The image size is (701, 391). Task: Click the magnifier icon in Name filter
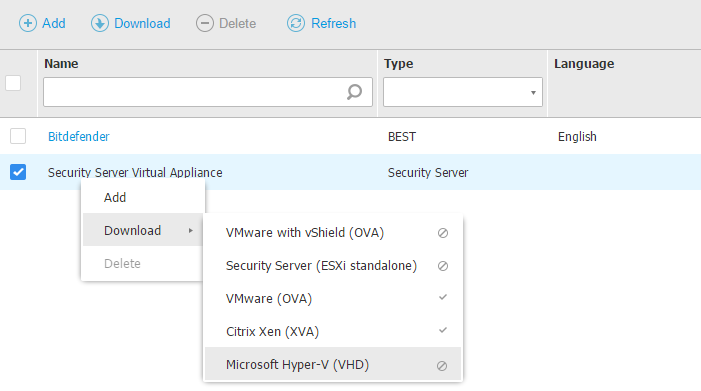355,92
